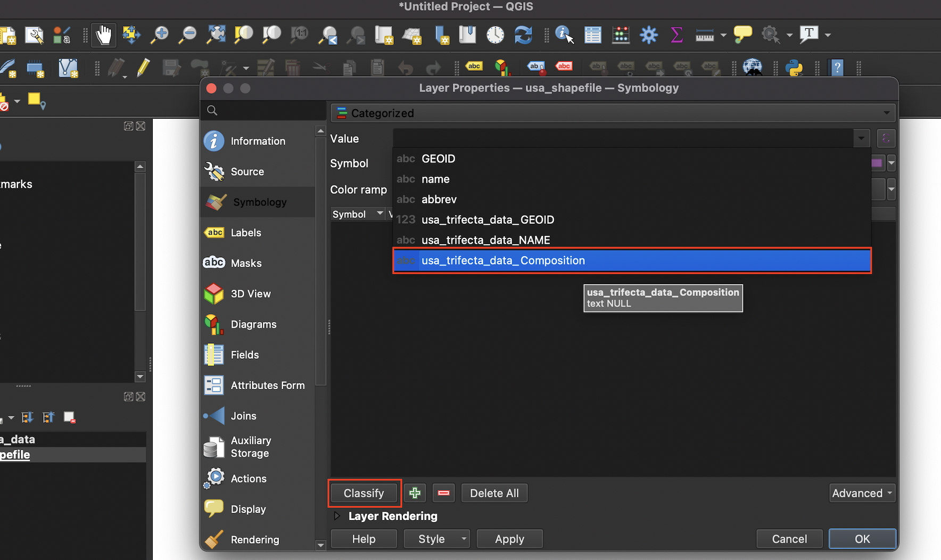Open the Temporal Controller clock icon
The image size is (941, 560).
pos(495,35)
